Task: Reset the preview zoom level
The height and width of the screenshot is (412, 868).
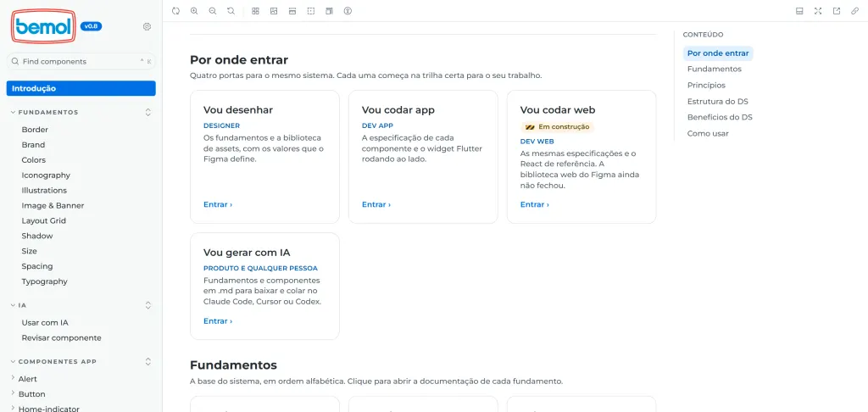Action: (x=231, y=10)
